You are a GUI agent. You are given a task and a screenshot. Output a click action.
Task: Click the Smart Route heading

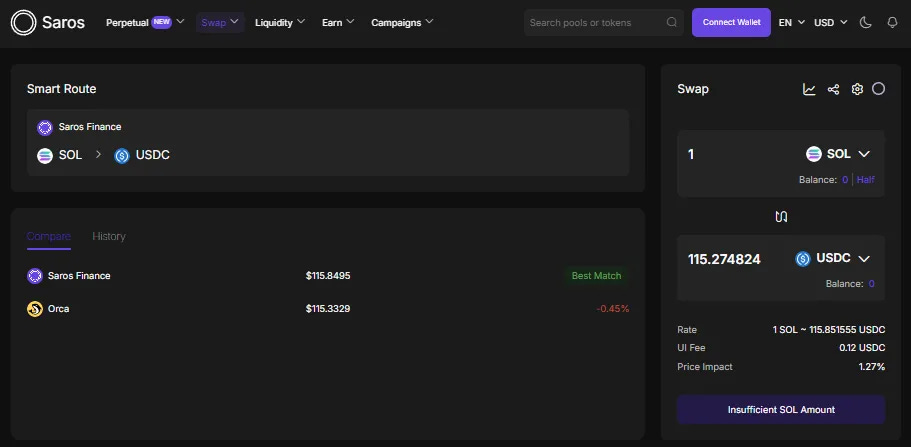(x=62, y=89)
